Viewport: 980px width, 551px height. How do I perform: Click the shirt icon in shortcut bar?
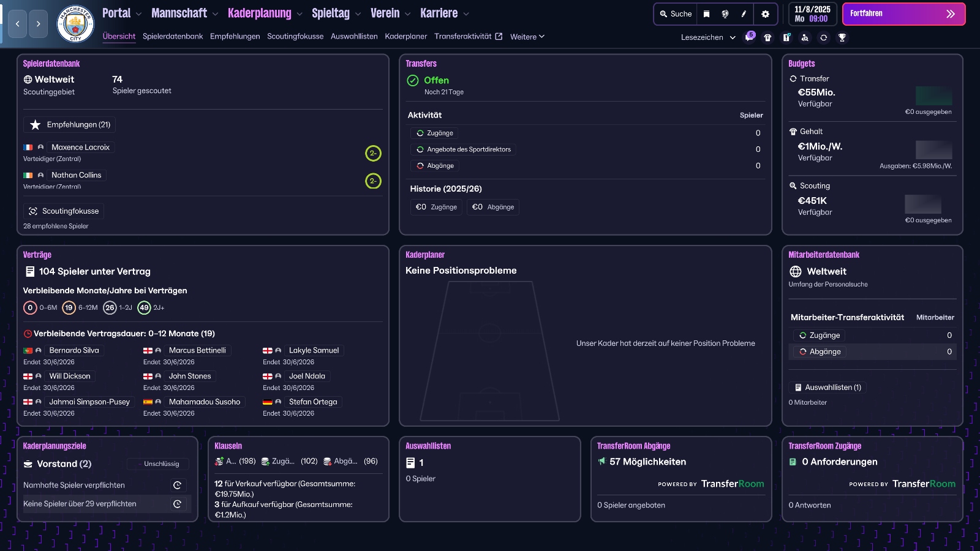point(767,37)
